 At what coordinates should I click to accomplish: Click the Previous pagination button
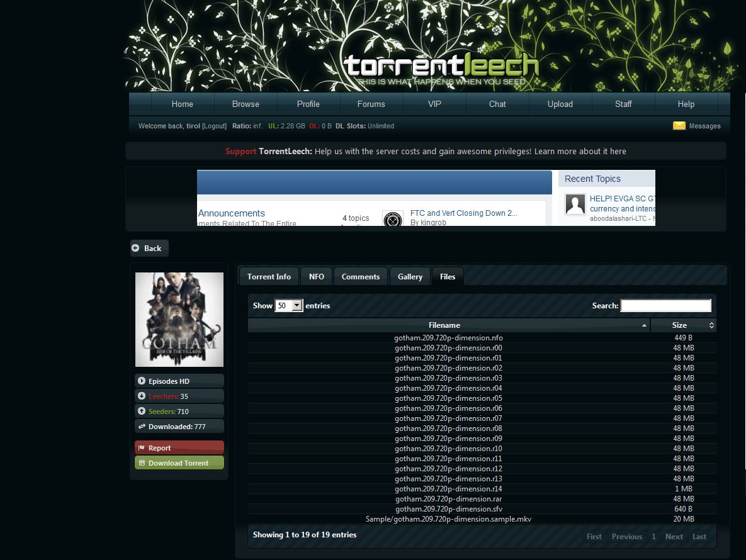[626, 536]
